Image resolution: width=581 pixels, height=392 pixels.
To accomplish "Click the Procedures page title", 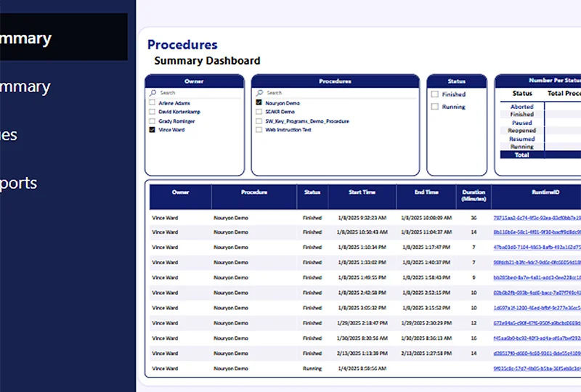I will click(x=182, y=45).
